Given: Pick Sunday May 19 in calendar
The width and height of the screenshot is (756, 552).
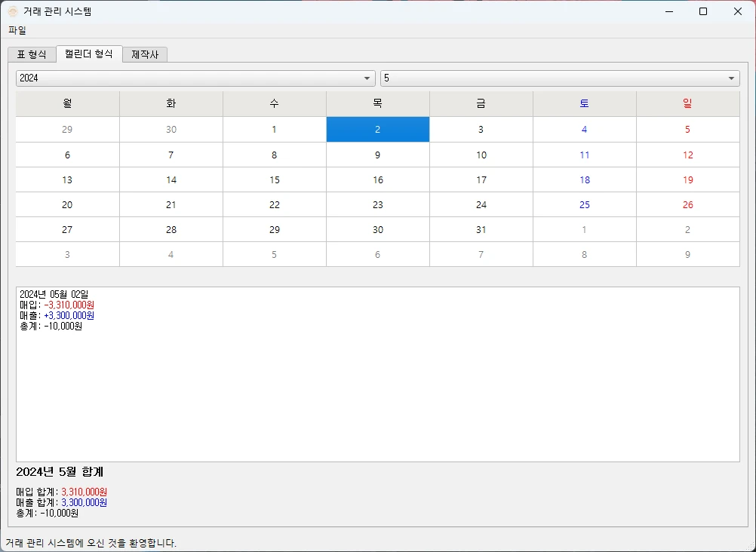Looking at the screenshot, I should click(687, 179).
